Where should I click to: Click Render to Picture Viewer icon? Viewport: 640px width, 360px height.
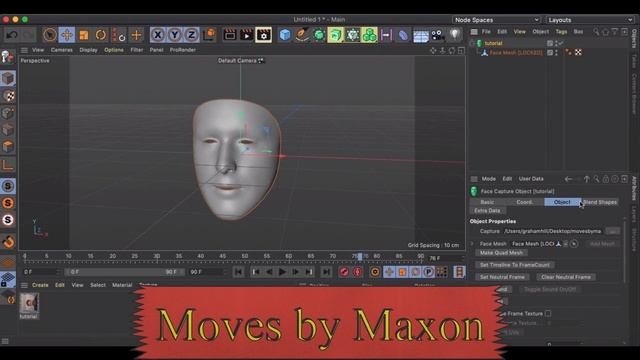click(x=247, y=35)
